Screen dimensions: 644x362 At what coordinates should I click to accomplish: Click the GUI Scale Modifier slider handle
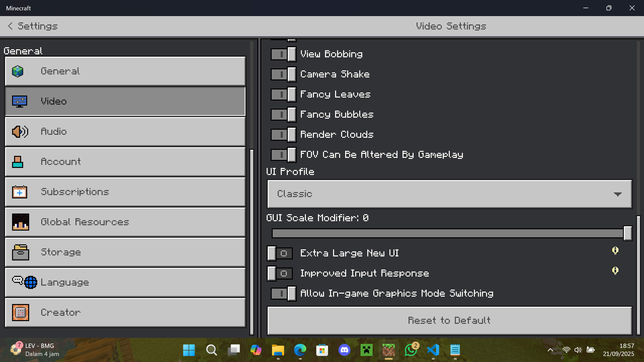coord(628,233)
